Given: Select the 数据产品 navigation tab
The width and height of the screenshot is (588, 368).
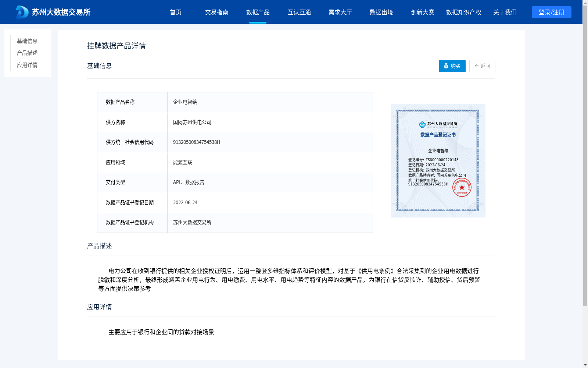Looking at the screenshot, I should click(x=258, y=12).
